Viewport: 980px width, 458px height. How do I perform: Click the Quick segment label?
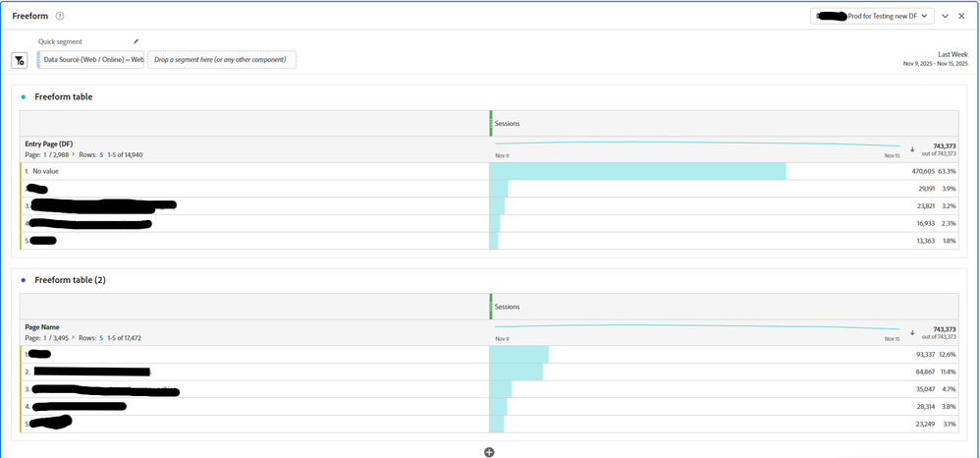(x=60, y=41)
